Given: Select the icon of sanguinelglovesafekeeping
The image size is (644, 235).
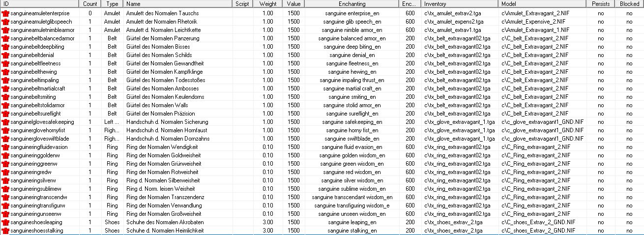Looking at the screenshot, I should point(5,122).
